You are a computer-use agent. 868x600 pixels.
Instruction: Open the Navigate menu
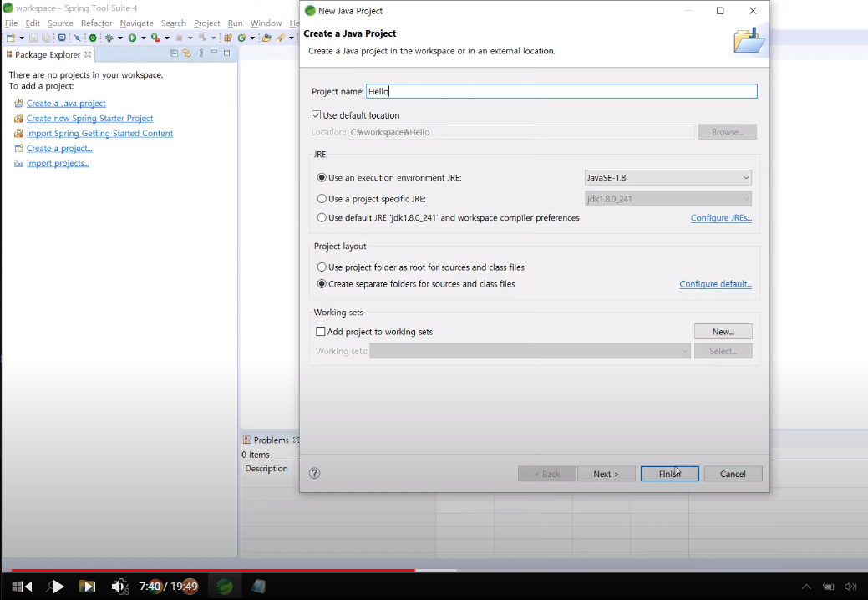click(x=136, y=23)
